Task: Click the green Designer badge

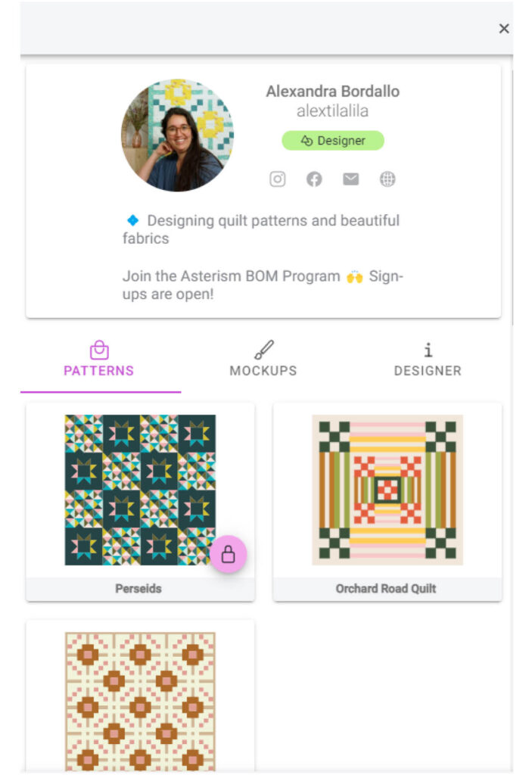Action: [333, 140]
